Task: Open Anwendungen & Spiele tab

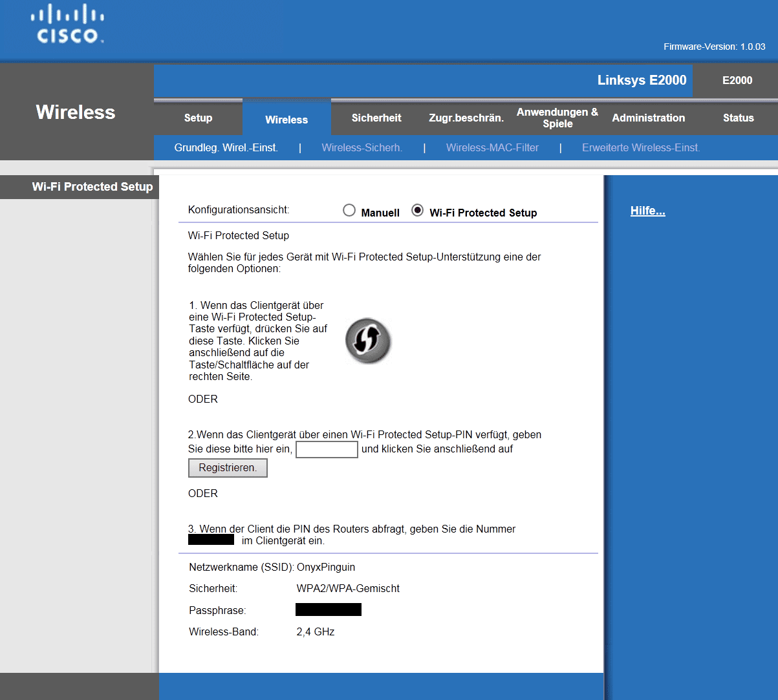Action: point(557,118)
